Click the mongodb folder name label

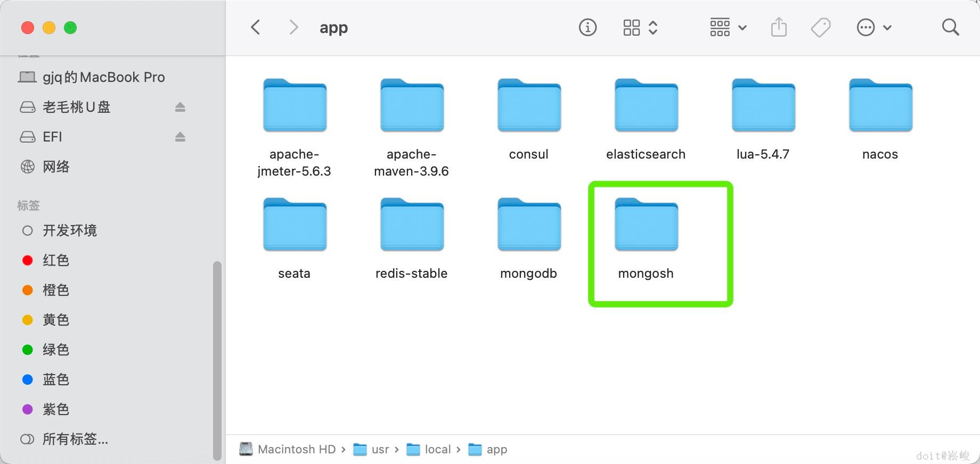pyautogui.click(x=529, y=273)
